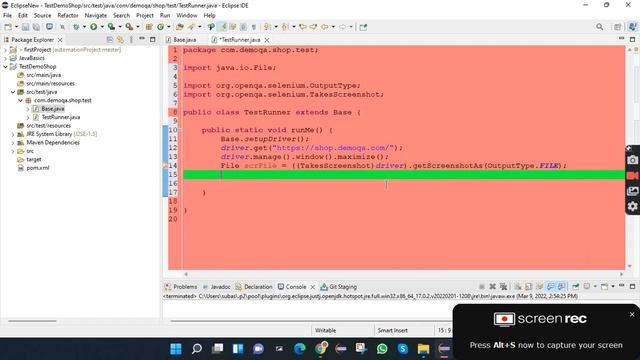Open WhatsApp from the taskbar
Screen dimensions: 640x360
382,349
